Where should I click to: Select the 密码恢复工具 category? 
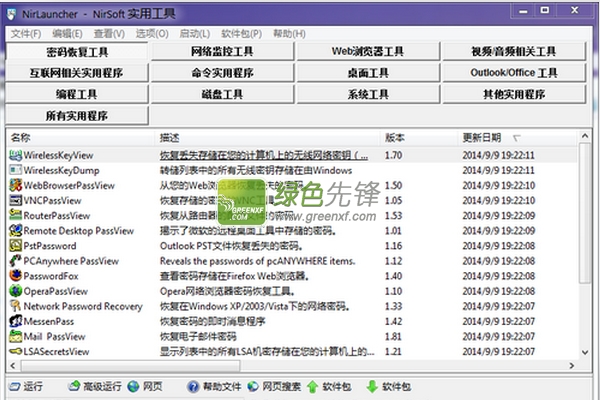tap(77, 51)
